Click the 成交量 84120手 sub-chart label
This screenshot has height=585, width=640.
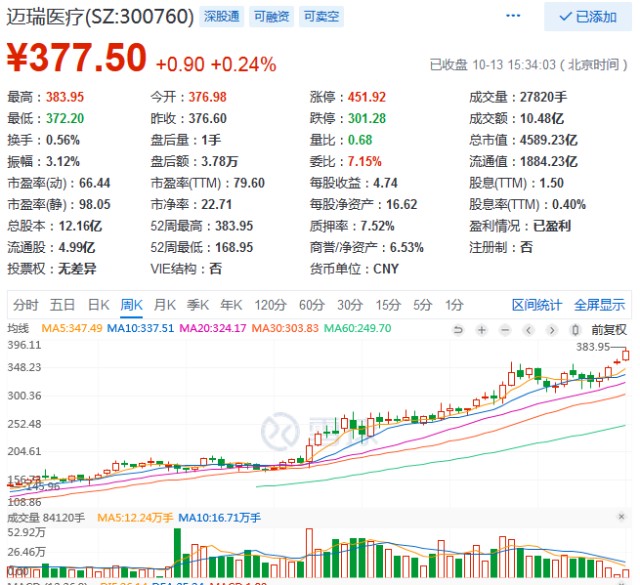(x=46, y=518)
